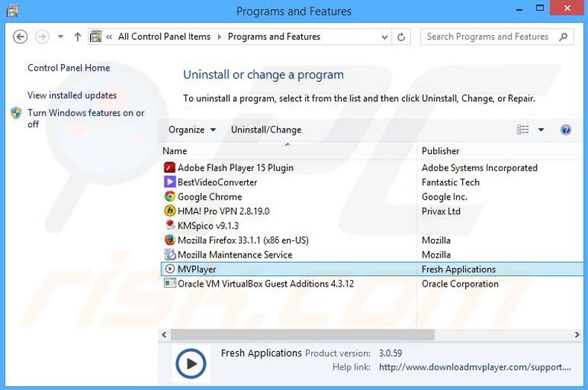Click the Back navigation arrow

click(x=20, y=36)
